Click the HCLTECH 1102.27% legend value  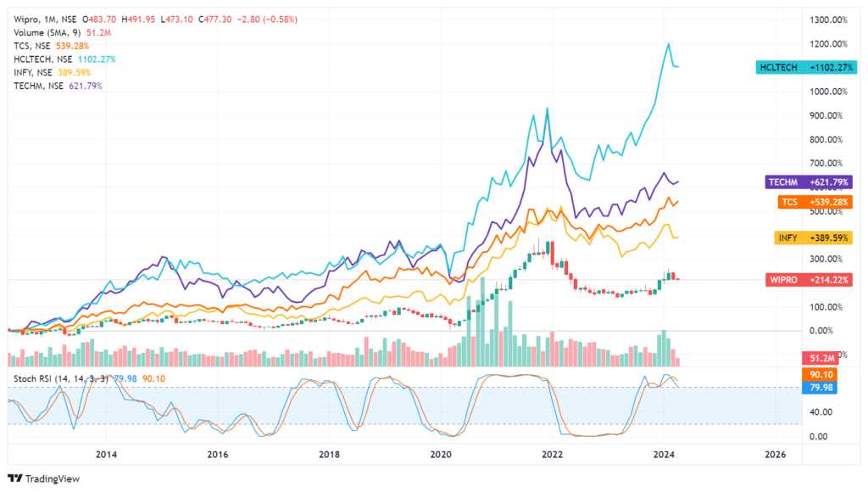[x=97, y=59]
